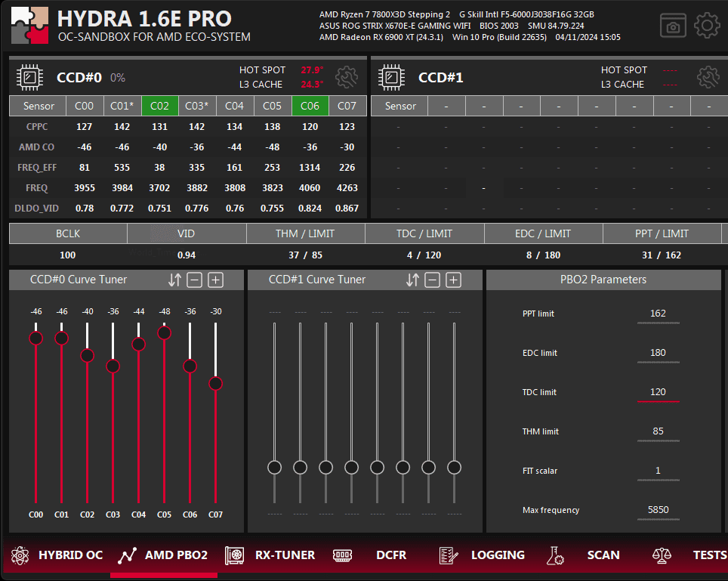
Task: Click the CCD#0 Sensor header cell
Action: pyautogui.click(x=38, y=106)
